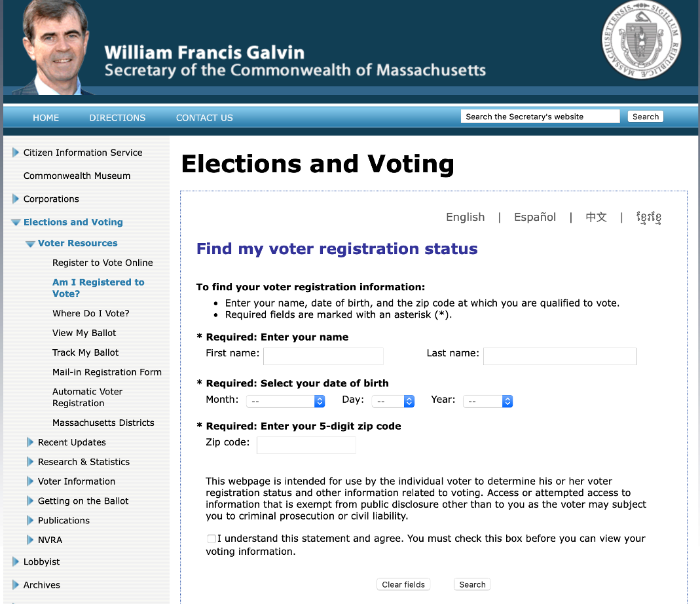Open the Year dropdown
The height and width of the screenshot is (604, 700).
(x=488, y=401)
